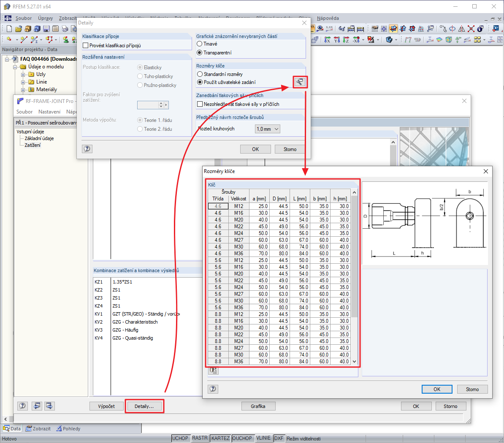Open the Nápověda menu

coord(328,18)
